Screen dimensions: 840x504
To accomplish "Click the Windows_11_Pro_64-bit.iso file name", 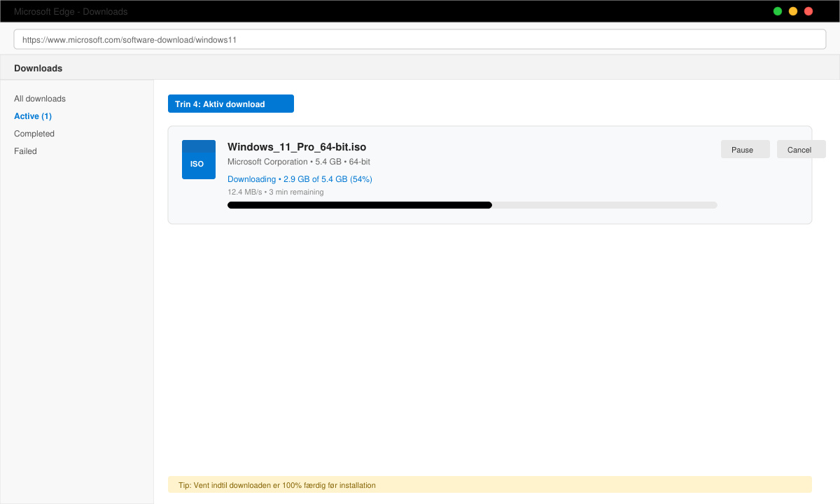I will [297, 147].
